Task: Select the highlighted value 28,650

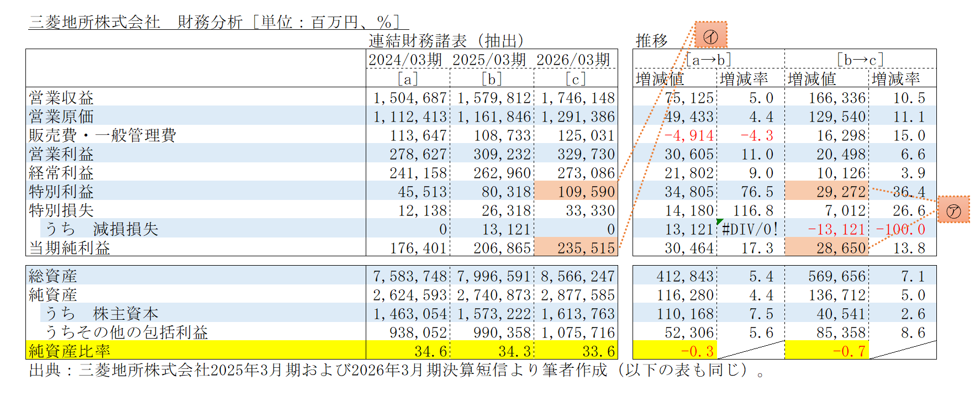Action: (x=841, y=248)
